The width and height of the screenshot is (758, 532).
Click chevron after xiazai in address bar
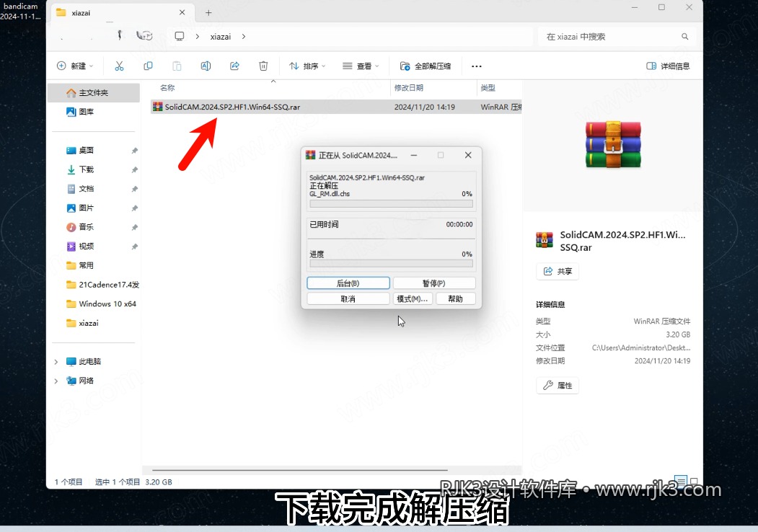(244, 37)
